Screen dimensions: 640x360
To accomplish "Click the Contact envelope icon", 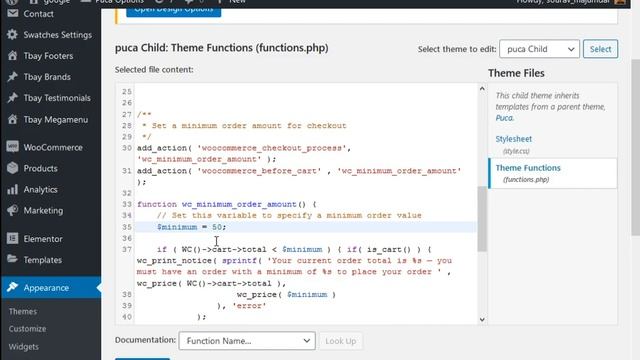I will pos(13,13).
